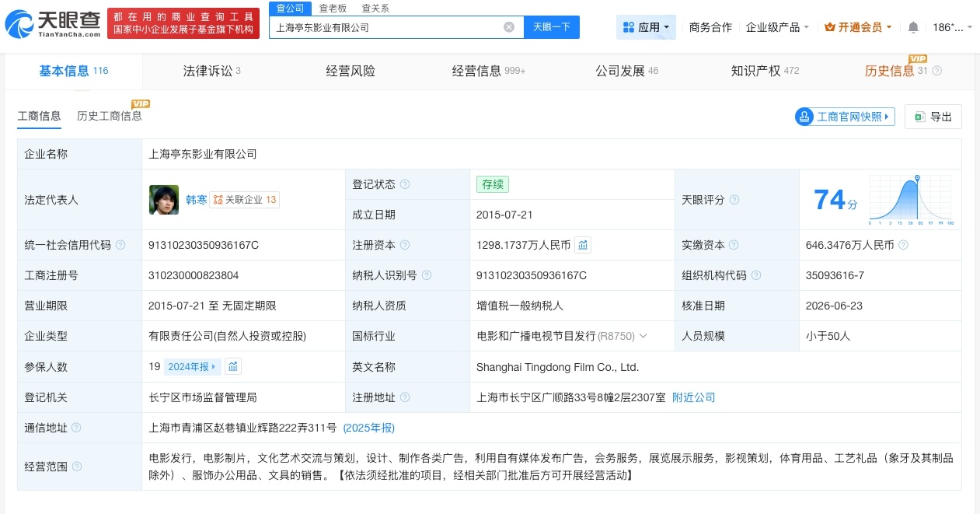Switch to 法律诉讼 tab
Screen dimensions: 980x514
coord(211,71)
